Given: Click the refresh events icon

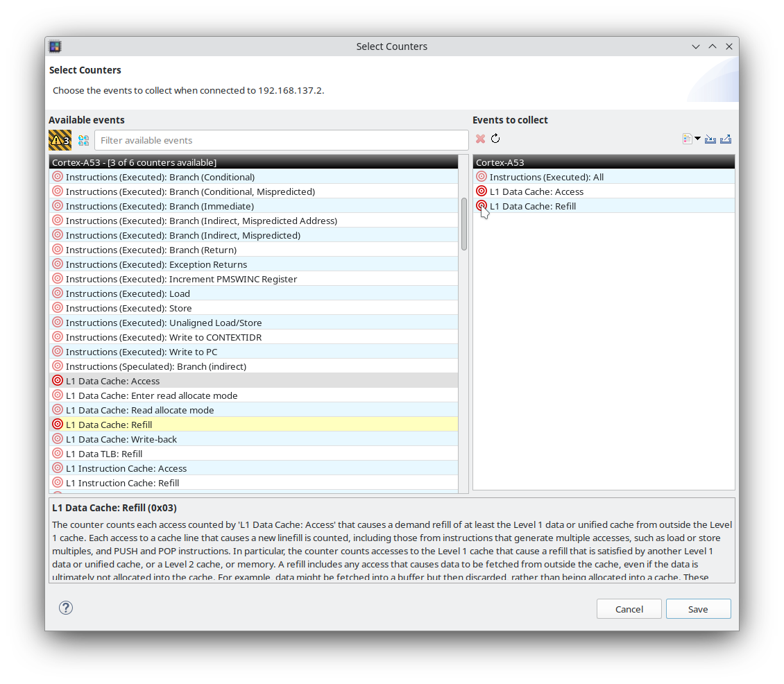Looking at the screenshot, I should (x=495, y=139).
